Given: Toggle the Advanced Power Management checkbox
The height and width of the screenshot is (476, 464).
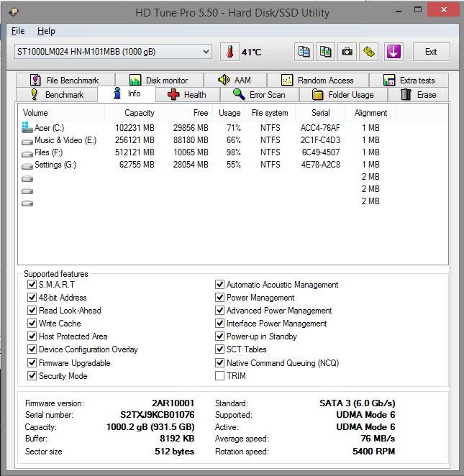Looking at the screenshot, I should pos(219,310).
